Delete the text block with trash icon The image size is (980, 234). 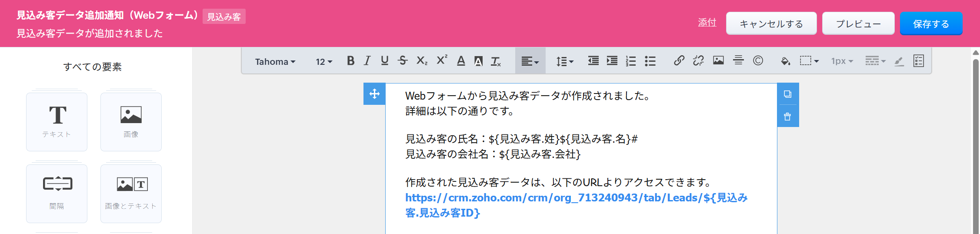pos(787,117)
